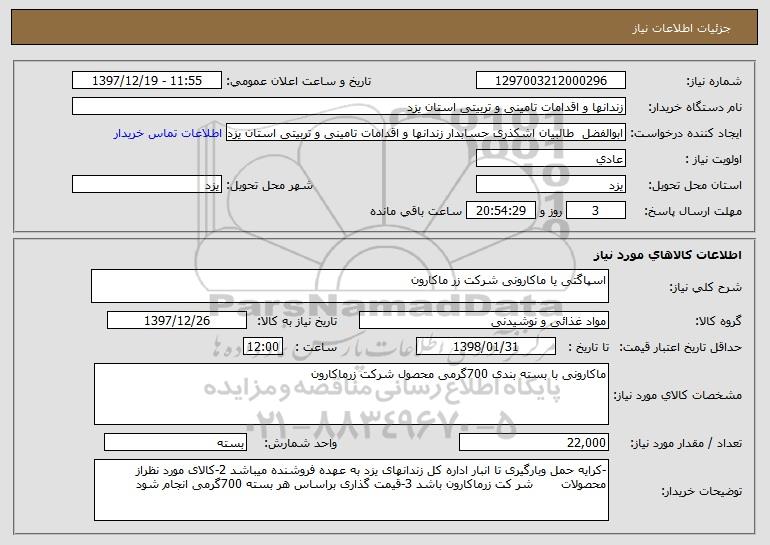
Task: Select the need number field 1297003212000296
Action: click(550, 81)
